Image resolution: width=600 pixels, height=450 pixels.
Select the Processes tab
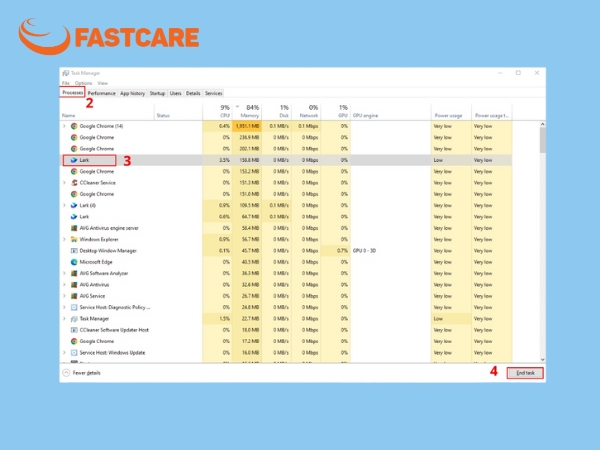[x=72, y=93]
